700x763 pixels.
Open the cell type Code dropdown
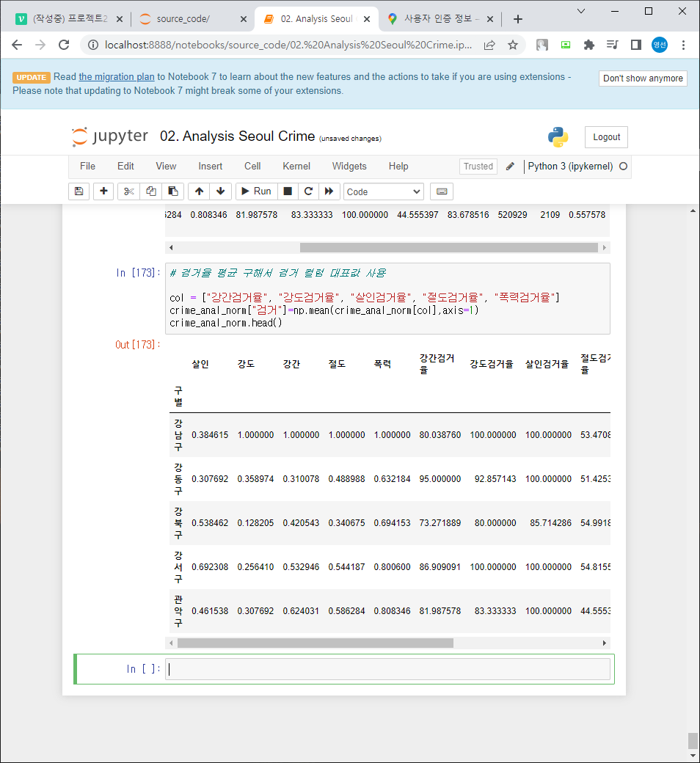coord(384,191)
